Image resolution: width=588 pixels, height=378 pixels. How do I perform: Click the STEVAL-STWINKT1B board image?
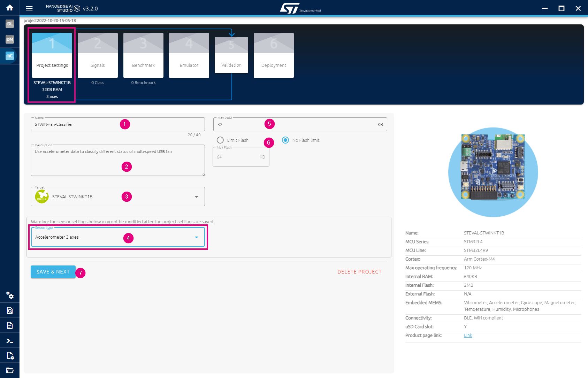(x=493, y=172)
